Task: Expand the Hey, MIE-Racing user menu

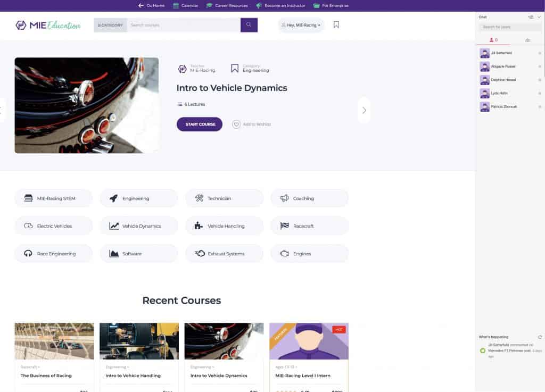Action: (x=301, y=25)
